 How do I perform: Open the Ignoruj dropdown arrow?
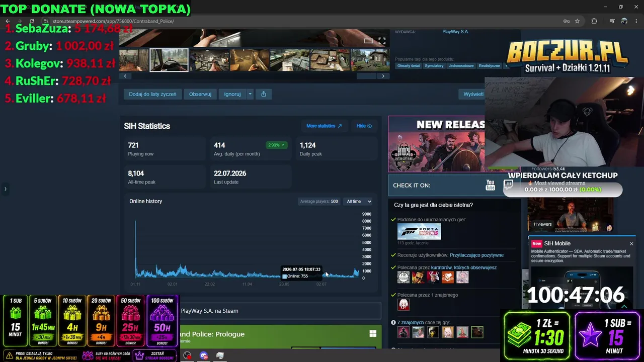coord(250,94)
